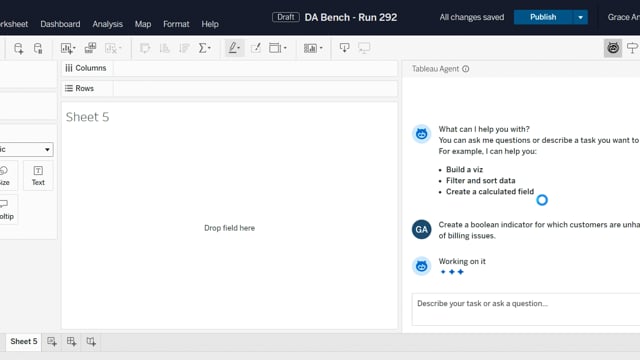The width and height of the screenshot is (640, 360).
Task: Open the Analysis menu
Action: tap(107, 24)
